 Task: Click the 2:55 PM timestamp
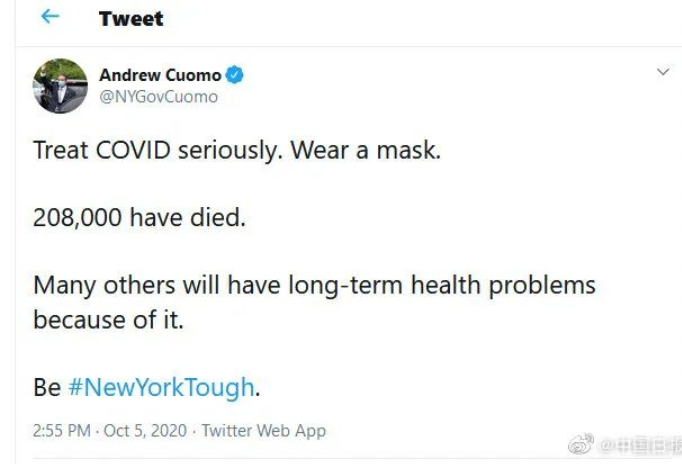62,431
